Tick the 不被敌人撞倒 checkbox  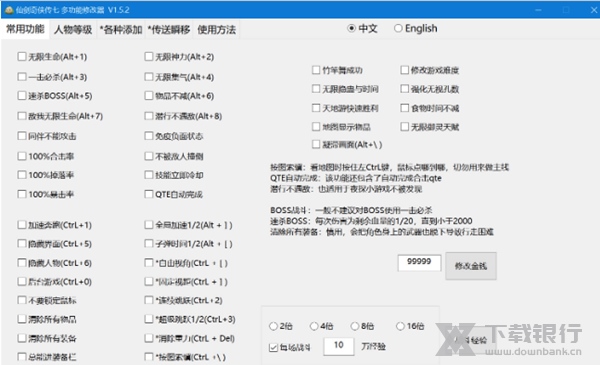149,156
